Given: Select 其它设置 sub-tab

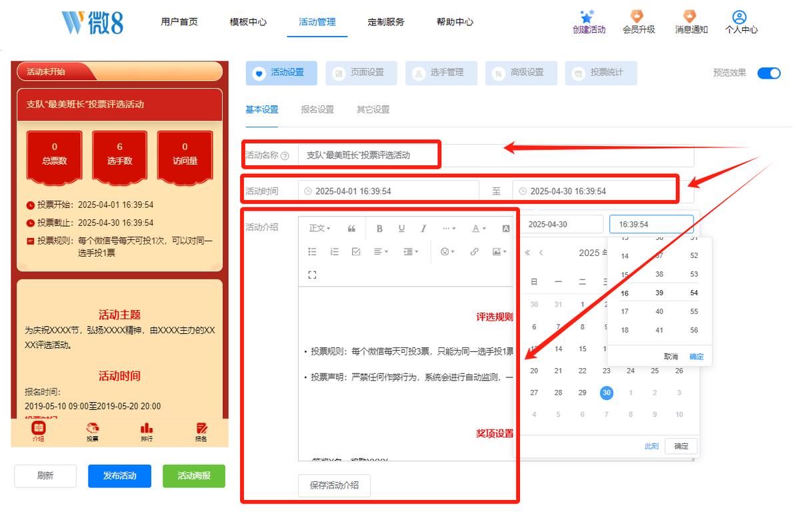Looking at the screenshot, I should (x=373, y=109).
